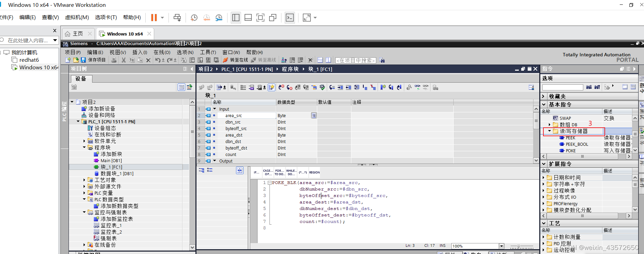This screenshot has height=254, width=644.
Task: Redo the last action
Action: pos(170,60)
